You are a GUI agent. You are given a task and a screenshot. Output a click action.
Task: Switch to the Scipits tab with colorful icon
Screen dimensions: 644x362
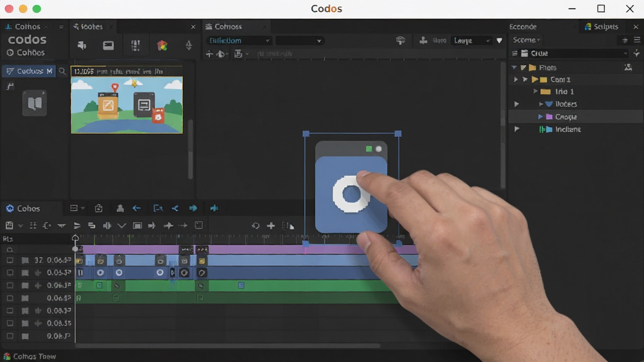click(x=602, y=26)
